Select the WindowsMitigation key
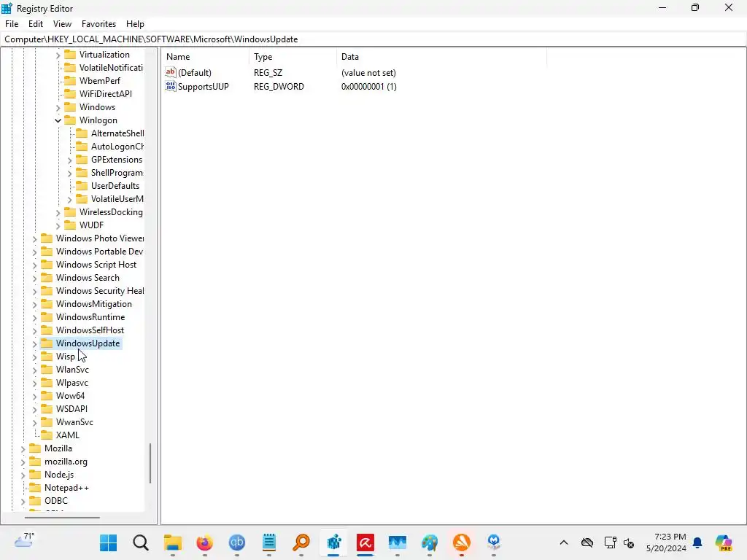The height and width of the screenshot is (560, 747). pos(94,304)
